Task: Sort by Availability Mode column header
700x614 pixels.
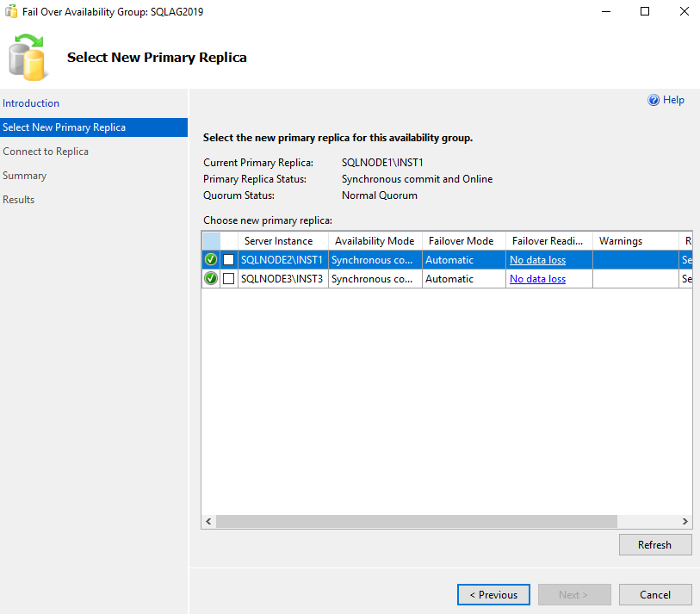Action: [x=375, y=241]
